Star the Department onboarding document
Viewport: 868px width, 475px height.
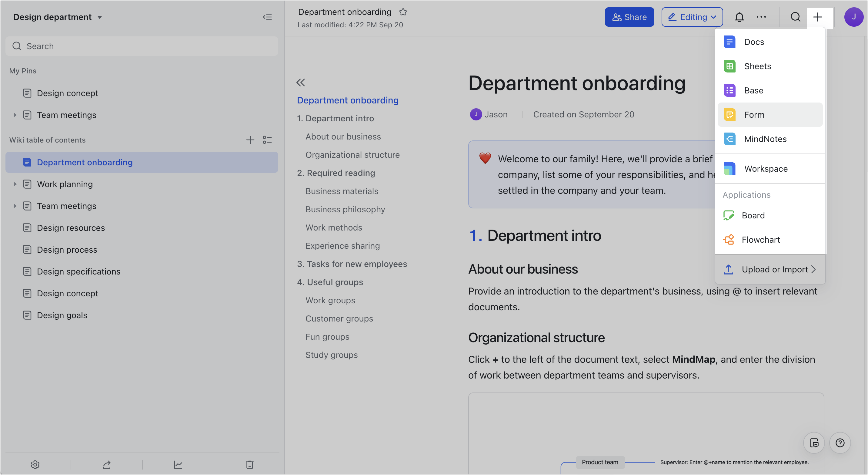pyautogui.click(x=403, y=12)
